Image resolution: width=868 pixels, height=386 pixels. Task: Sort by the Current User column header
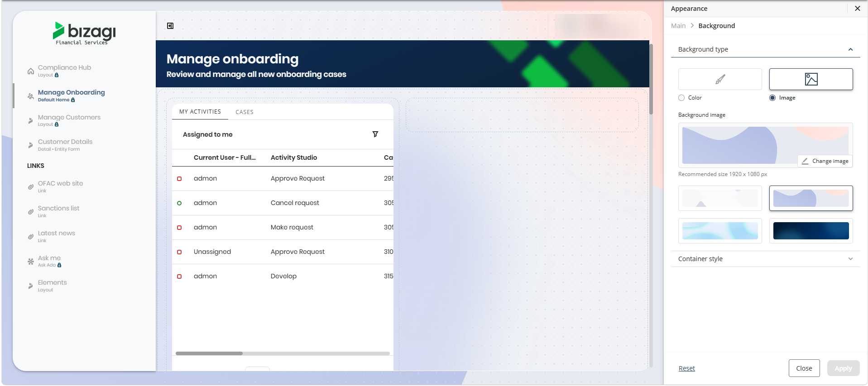point(225,157)
